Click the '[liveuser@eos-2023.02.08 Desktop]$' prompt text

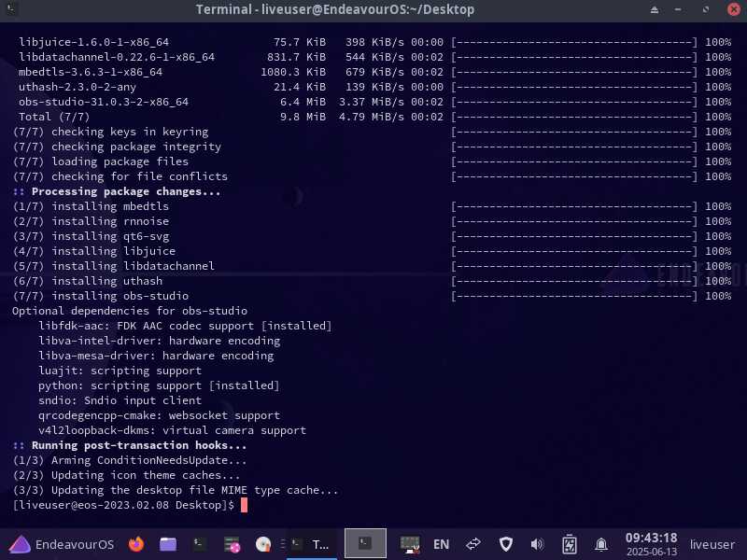pos(123,505)
